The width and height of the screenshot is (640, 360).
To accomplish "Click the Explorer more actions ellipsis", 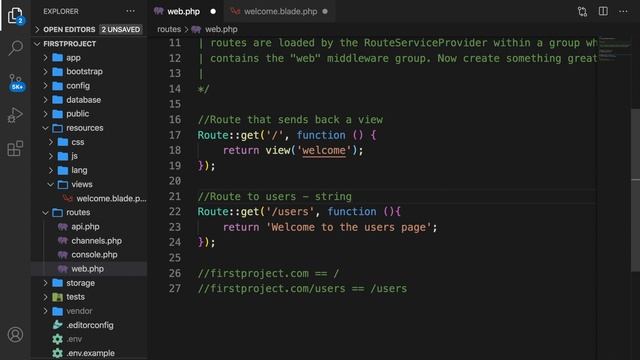I will pos(130,11).
